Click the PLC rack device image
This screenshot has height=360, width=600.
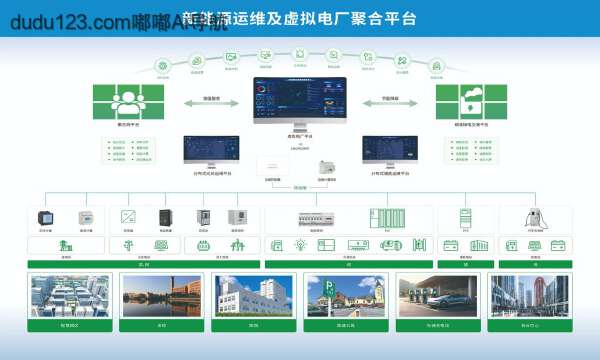tap(387, 218)
